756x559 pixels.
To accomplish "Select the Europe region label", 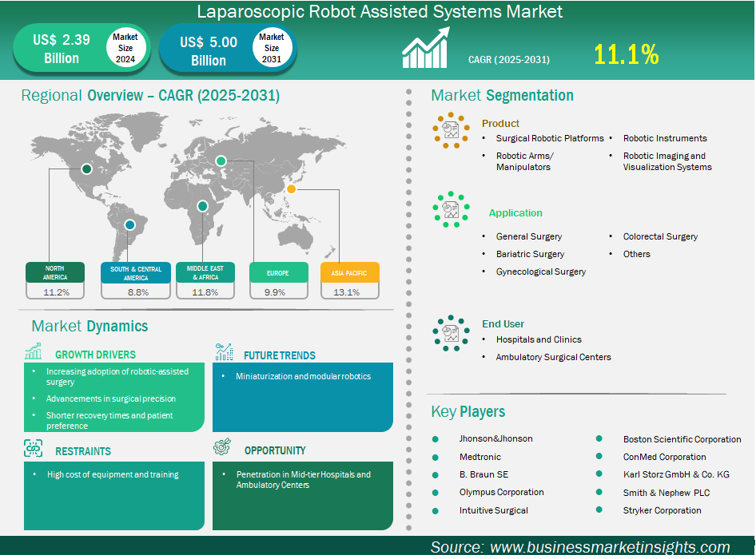I will pyautogui.click(x=279, y=273).
